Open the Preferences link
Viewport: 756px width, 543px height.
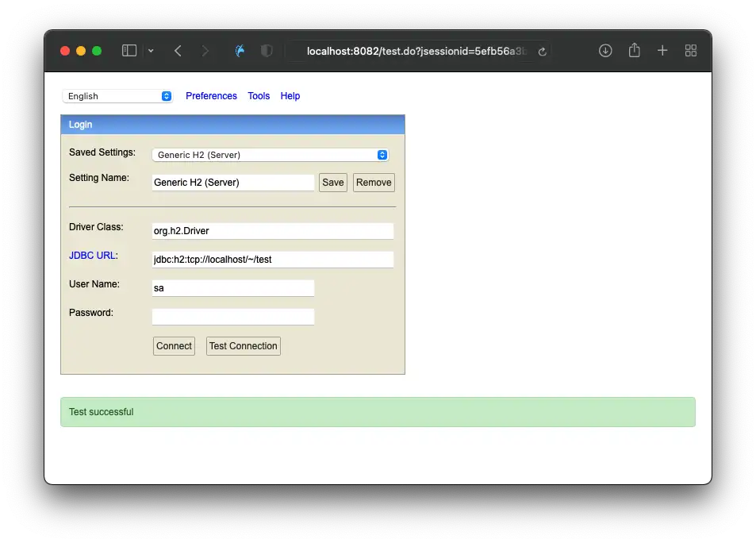click(211, 96)
